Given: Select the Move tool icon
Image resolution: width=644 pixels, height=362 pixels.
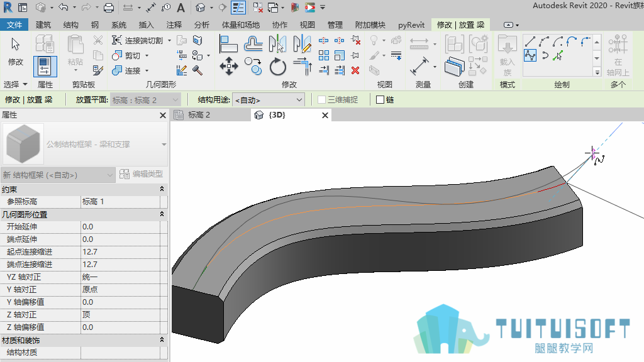Looking at the screenshot, I should coord(229,66).
